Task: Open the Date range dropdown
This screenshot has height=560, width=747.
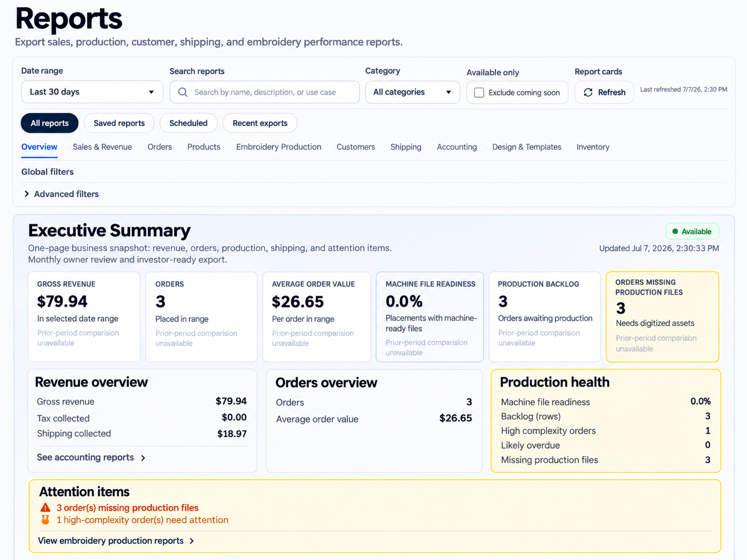Action: pyautogui.click(x=92, y=92)
